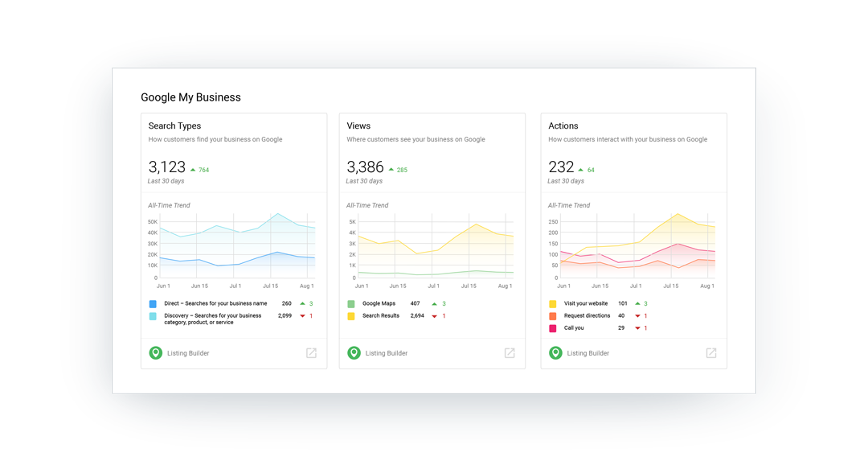Click the 3,123 total searches value
The width and height of the screenshot is (868, 461).
click(166, 167)
